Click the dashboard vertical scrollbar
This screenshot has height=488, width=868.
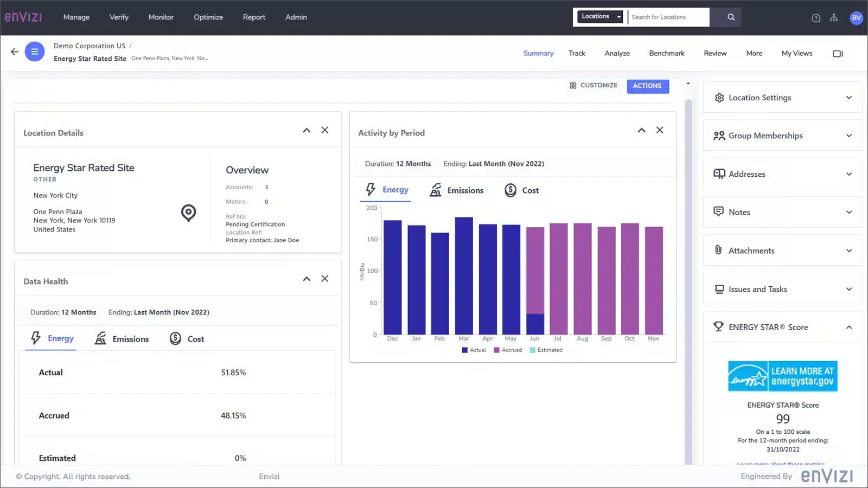click(x=688, y=271)
